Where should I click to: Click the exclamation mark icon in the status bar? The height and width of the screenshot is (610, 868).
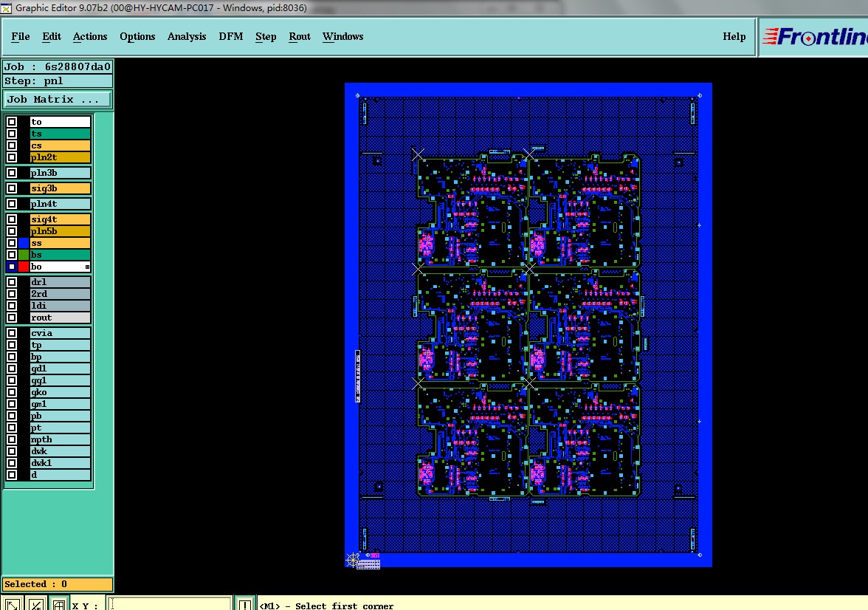245,604
